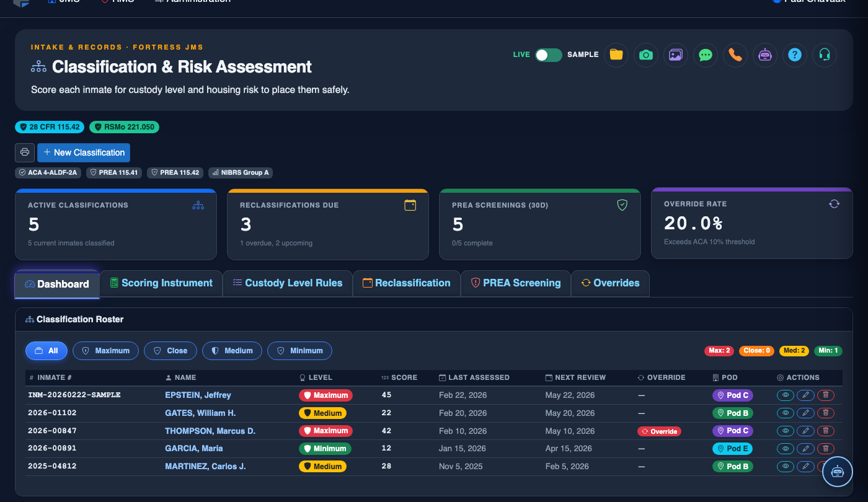Open the GARCIA, Maria name link
The image size is (868, 502).
194,448
